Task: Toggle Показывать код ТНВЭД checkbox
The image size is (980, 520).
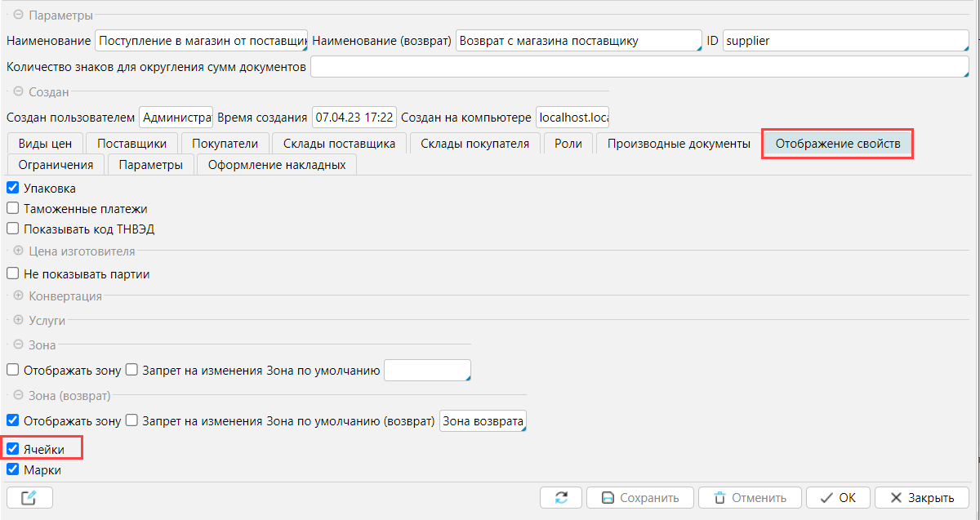Action: [13, 229]
